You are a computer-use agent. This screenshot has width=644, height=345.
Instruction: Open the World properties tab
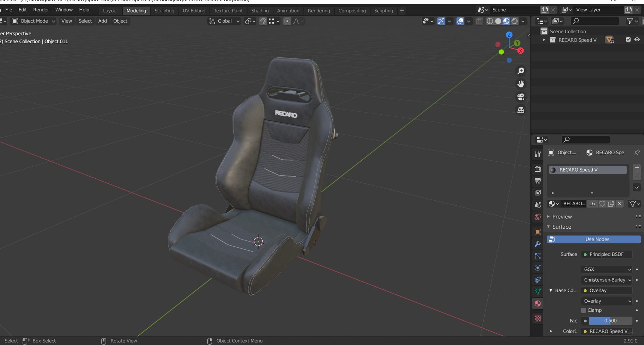click(x=538, y=217)
